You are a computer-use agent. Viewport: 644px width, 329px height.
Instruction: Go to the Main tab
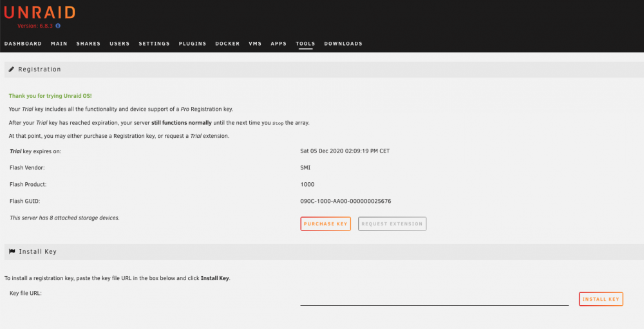pos(59,44)
